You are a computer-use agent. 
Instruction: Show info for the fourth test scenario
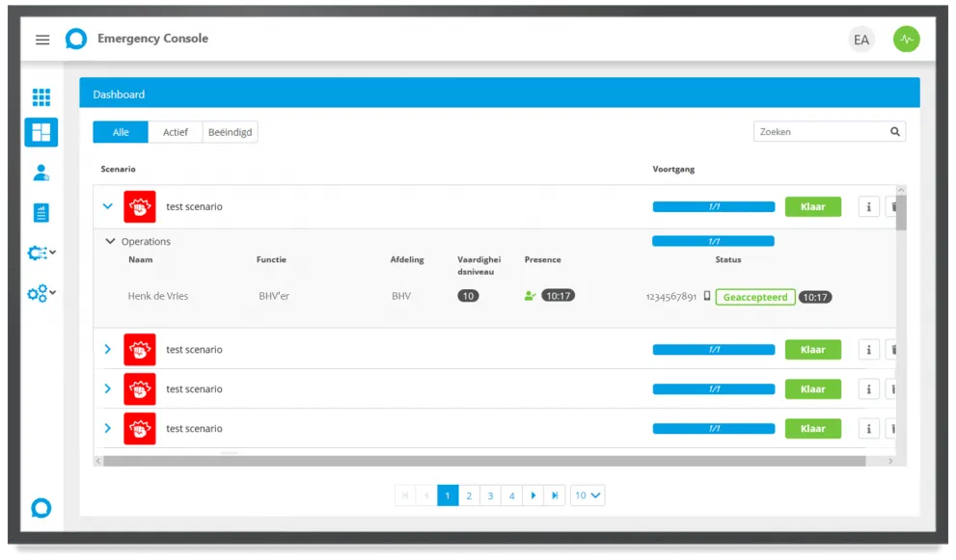868,429
